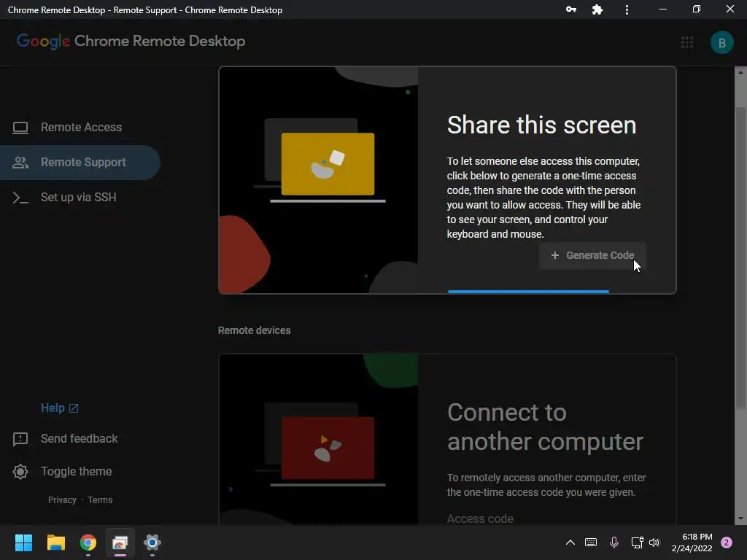Click the SSH terminal prompt icon
Viewport: 747px width, 560px height.
[20, 198]
